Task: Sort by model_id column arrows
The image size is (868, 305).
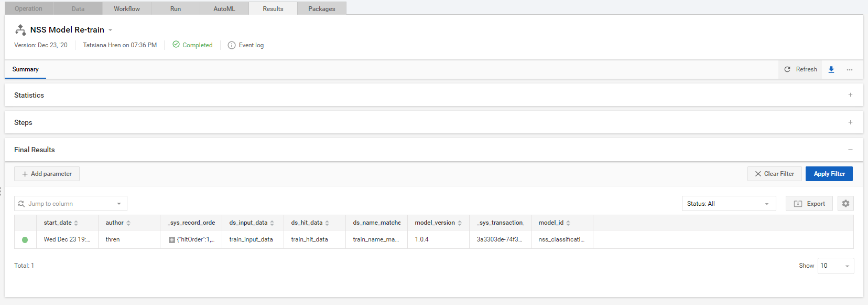Action: pos(568,223)
